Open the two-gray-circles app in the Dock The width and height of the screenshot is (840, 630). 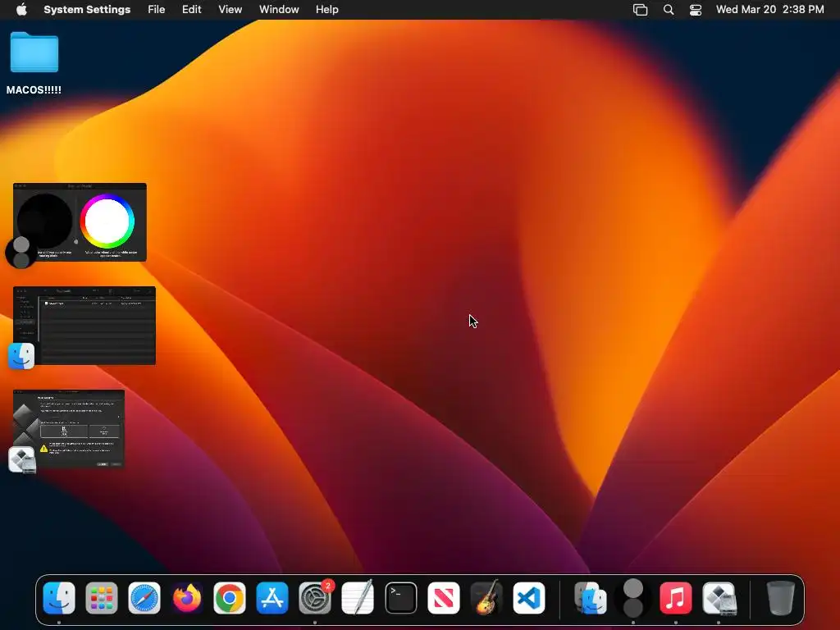click(633, 598)
